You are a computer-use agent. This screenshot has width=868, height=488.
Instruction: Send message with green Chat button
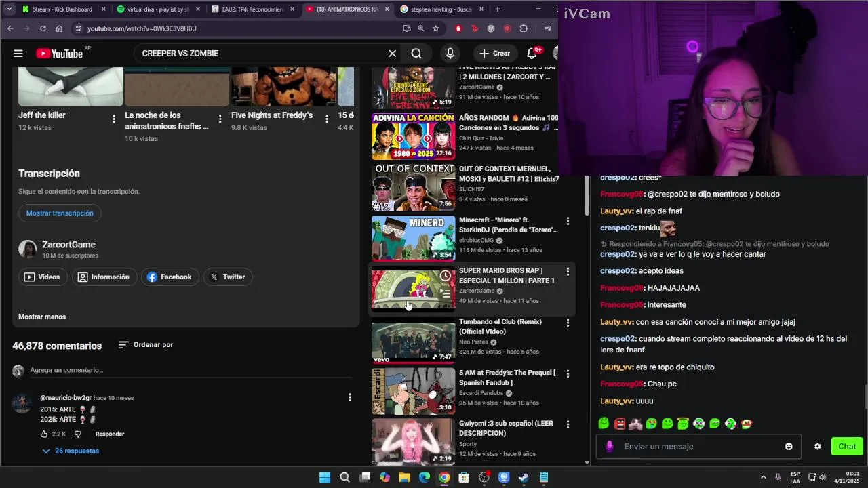click(847, 447)
